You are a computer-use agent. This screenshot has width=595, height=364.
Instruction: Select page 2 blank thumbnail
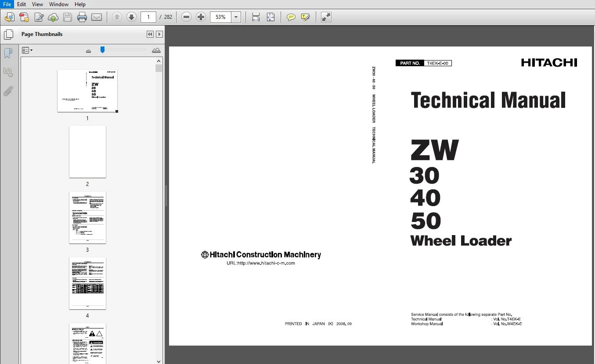[x=87, y=152]
